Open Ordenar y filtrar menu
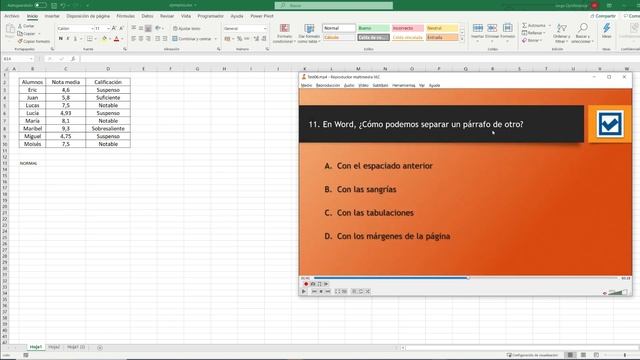This screenshot has height=360, width=640. [562, 33]
